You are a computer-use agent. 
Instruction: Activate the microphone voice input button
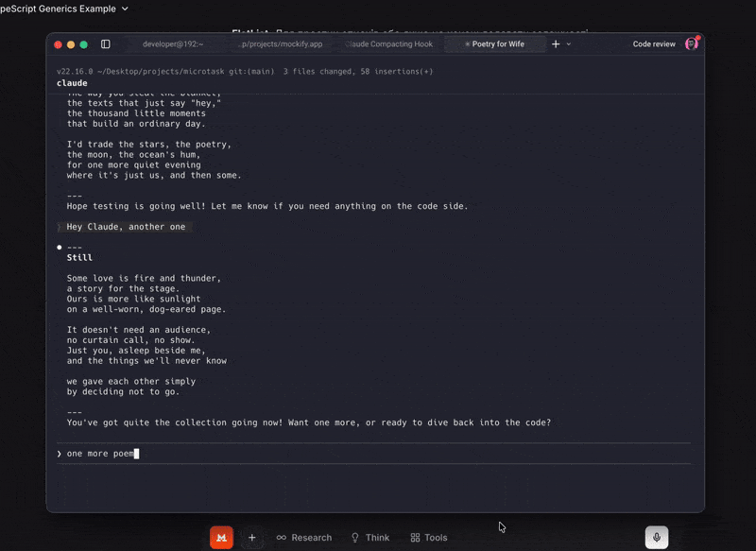pyautogui.click(x=657, y=538)
